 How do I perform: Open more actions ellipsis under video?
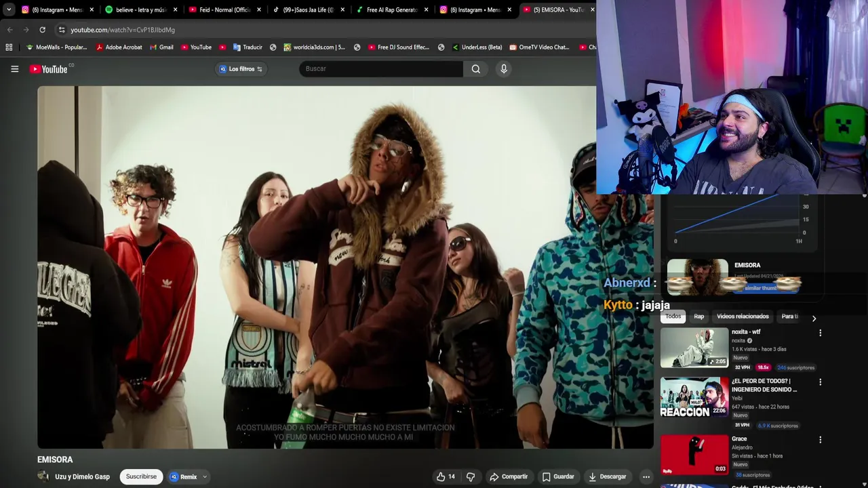pyautogui.click(x=646, y=476)
